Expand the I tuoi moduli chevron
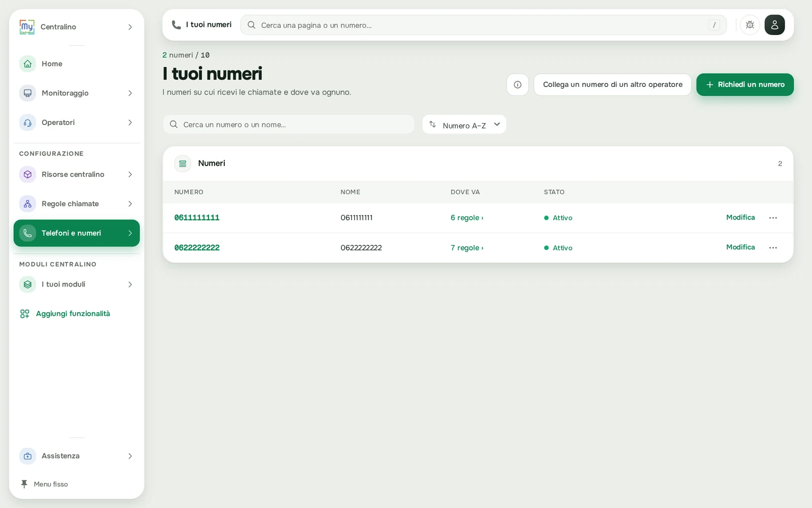 [130, 284]
